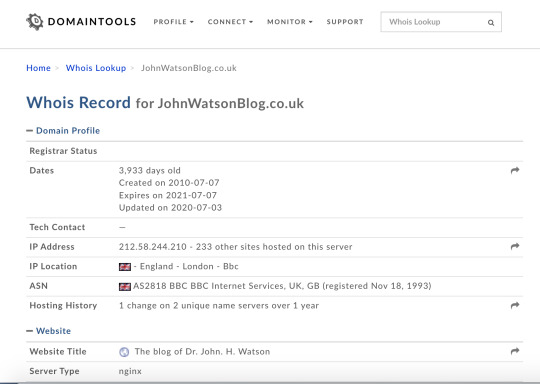
Task: Click 'Updated on 2020-07-03' text
Action: coord(170,208)
